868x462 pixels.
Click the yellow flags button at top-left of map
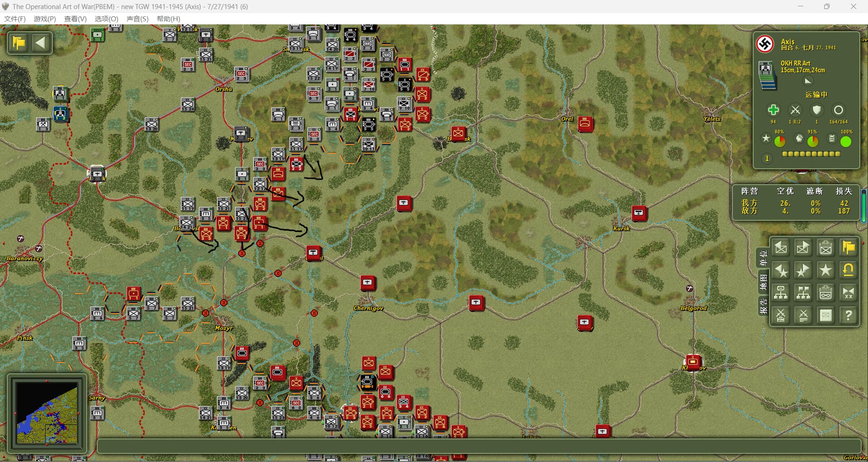[x=19, y=43]
